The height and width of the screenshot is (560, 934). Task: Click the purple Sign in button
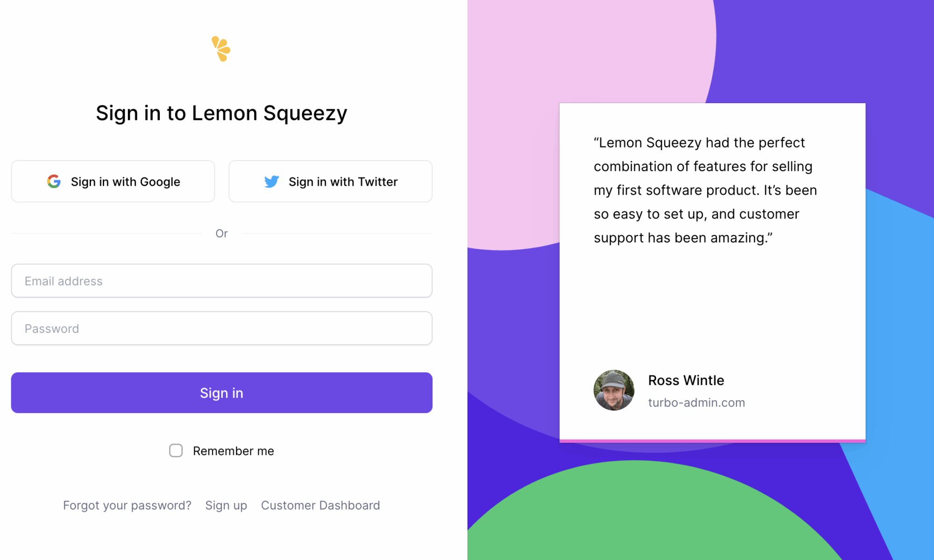222,393
